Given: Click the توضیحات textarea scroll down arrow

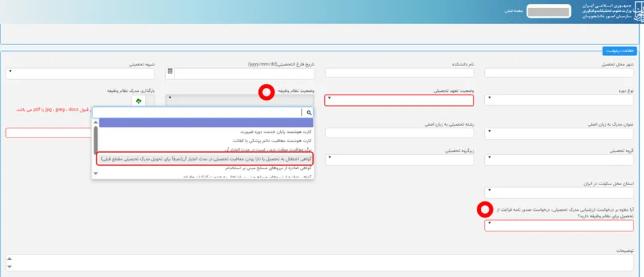Looking at the screenshot, I should click(10, 267).
